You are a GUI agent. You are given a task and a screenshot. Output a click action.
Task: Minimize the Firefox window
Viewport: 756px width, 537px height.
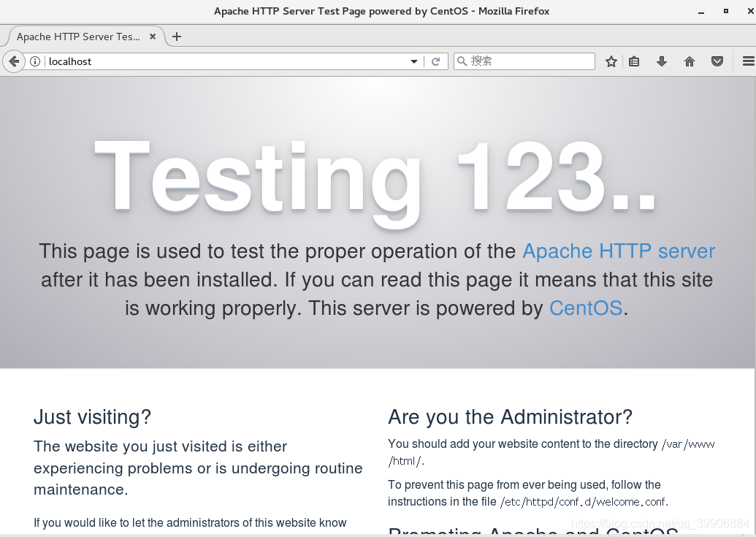click(x=701, y=12)
